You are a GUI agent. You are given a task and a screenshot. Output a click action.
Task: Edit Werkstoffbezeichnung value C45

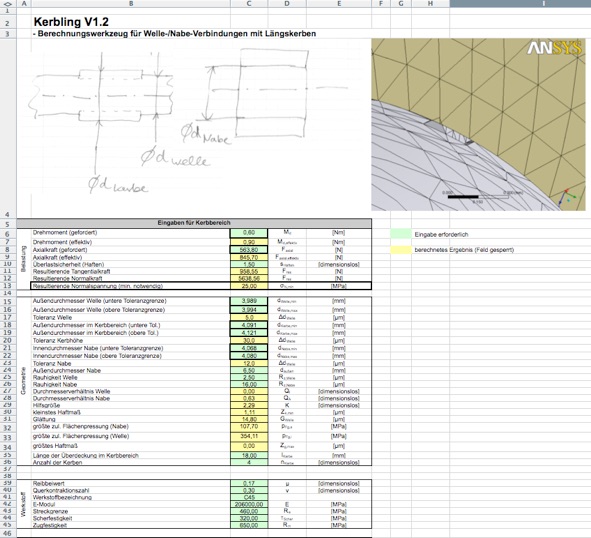click(x=249, y=497)
